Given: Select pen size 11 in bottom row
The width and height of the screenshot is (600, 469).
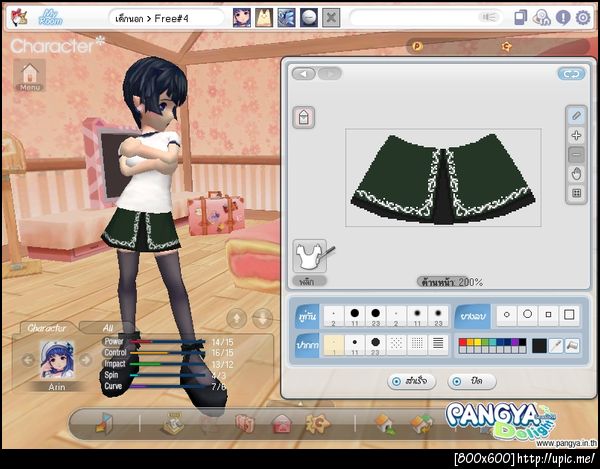Looking at the screenshot, I should point(355,345).
